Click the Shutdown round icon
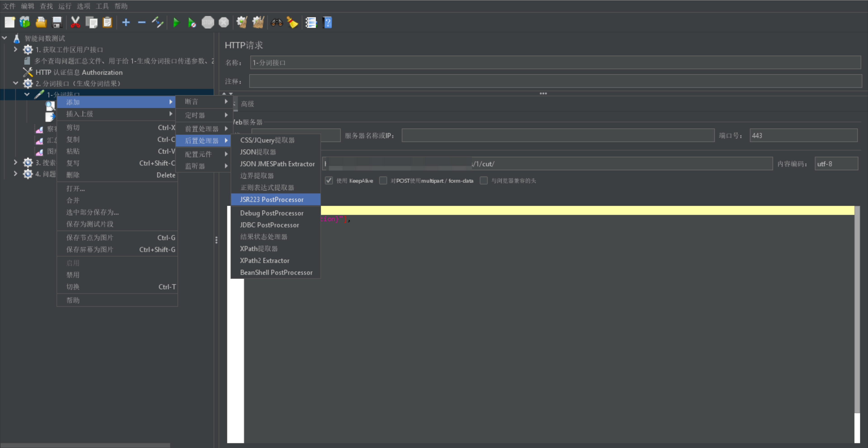 pos(224,23)
